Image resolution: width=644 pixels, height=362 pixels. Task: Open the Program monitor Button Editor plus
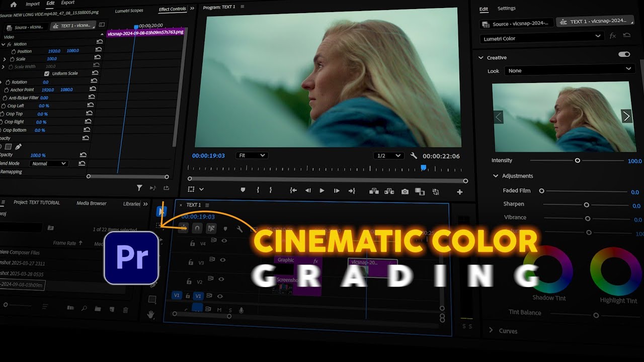pyautogui.click(x=459, y=192)
